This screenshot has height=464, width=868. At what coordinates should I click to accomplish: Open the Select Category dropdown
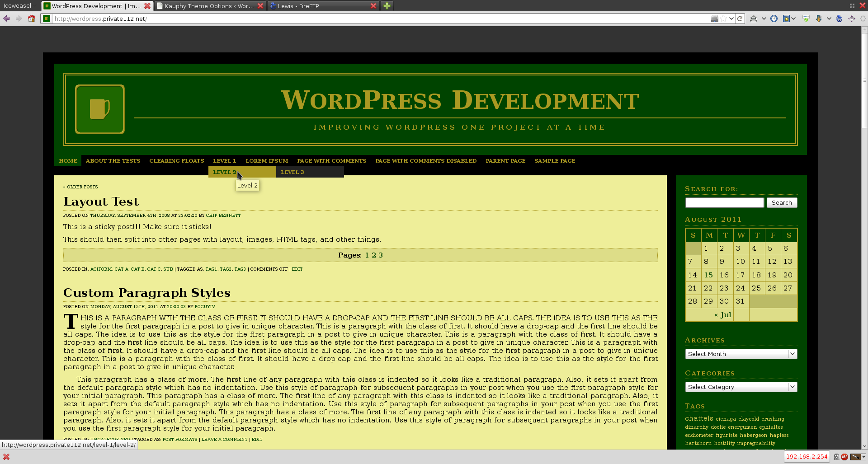click(x=741, y=387)
